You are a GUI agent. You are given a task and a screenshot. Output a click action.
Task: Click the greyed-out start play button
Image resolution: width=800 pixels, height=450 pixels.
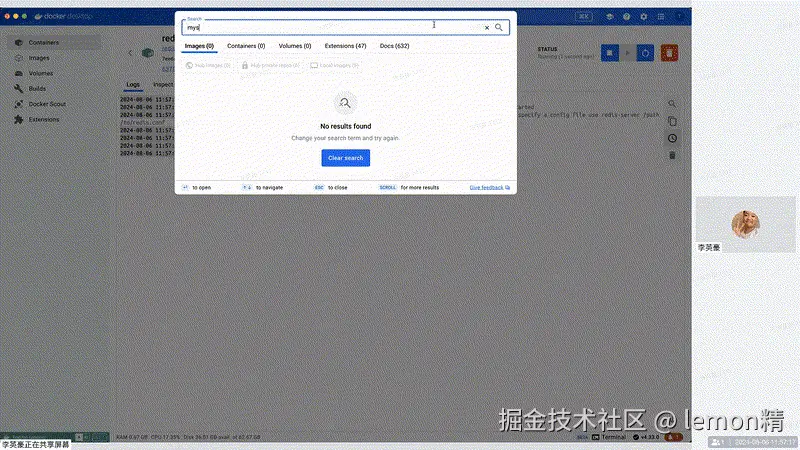(628, 53)
